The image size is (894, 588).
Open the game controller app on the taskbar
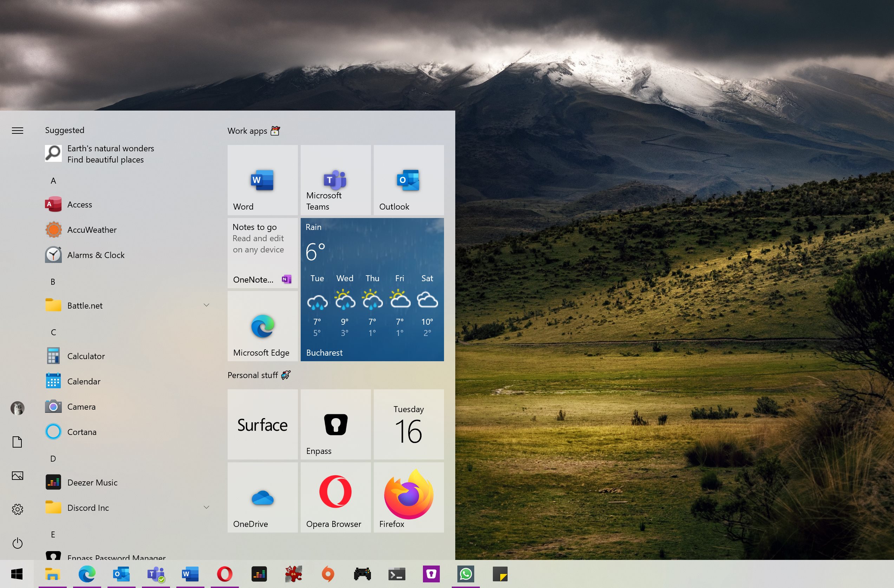click(x=363, y=574)
